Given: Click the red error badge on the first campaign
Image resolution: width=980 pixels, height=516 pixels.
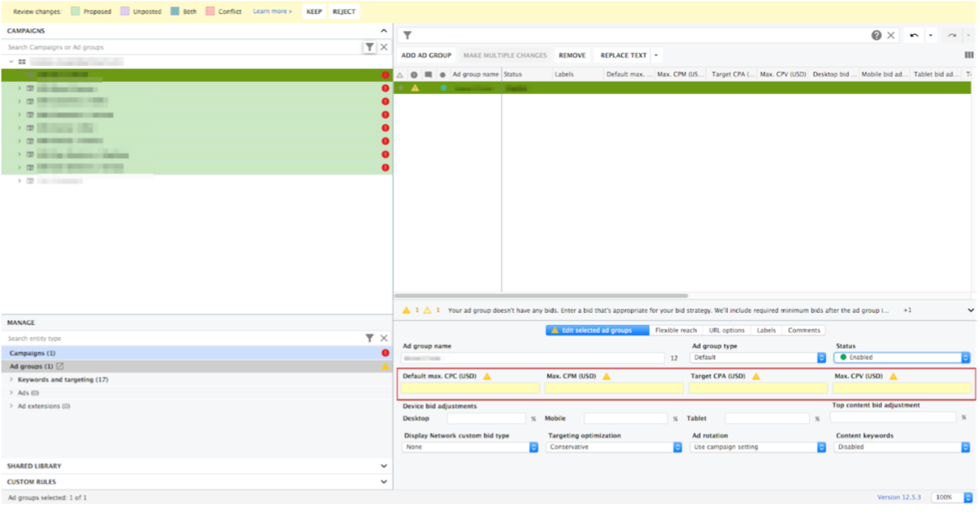Looking at the screenshot, I should pyautogui.click(x=386, y=74).
